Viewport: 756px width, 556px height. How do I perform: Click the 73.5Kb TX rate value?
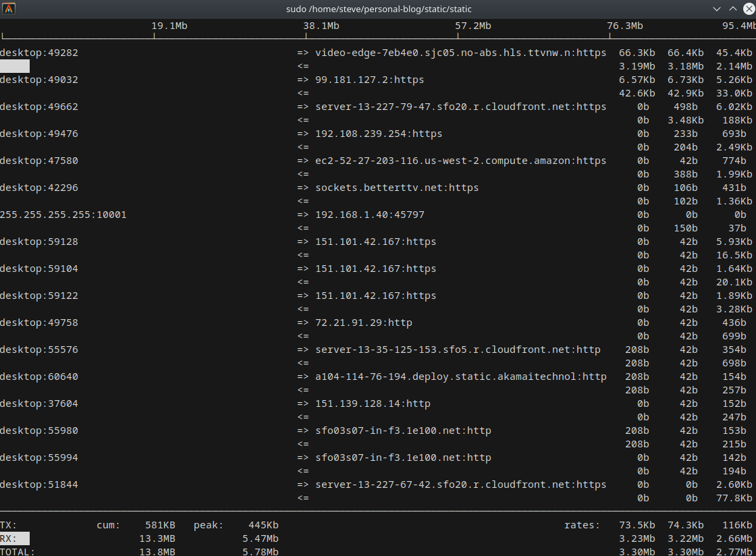point(637,525)
